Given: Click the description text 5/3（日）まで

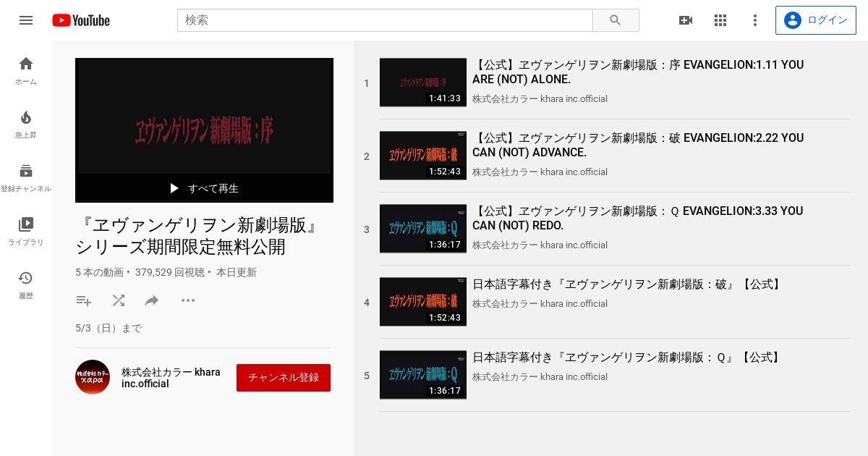Looking at the screenshot, I should [109, 329].
